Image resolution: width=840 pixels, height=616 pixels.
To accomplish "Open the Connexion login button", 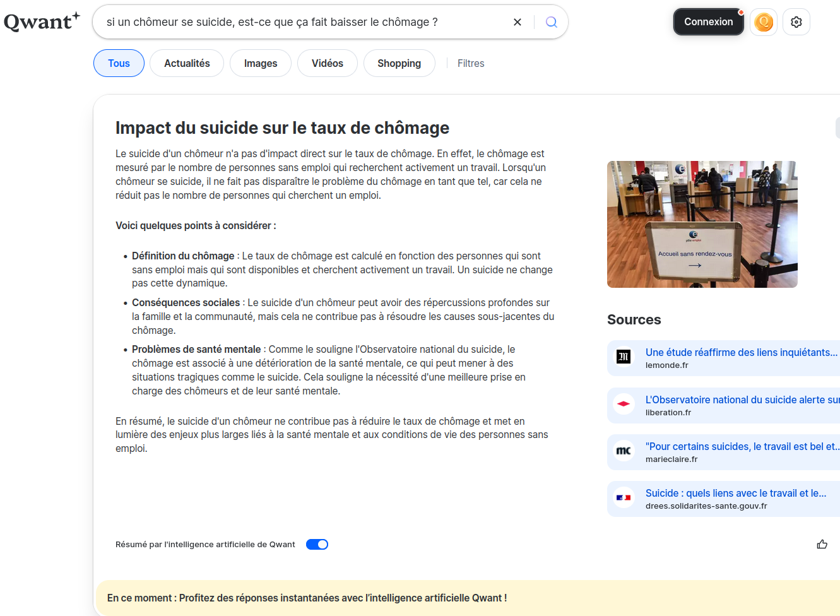I will [709, 21].
